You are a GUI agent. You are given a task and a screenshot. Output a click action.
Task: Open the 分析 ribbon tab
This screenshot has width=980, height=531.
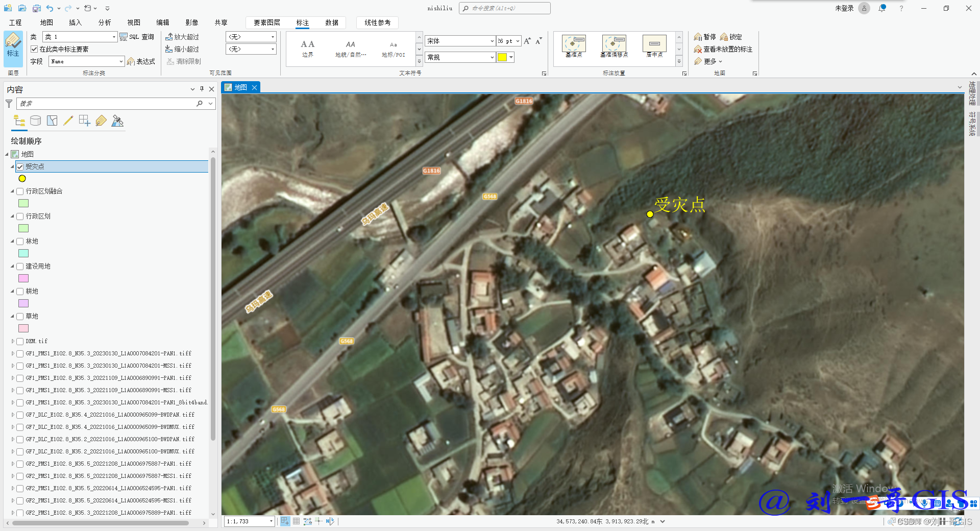click(x=105, y=22)
